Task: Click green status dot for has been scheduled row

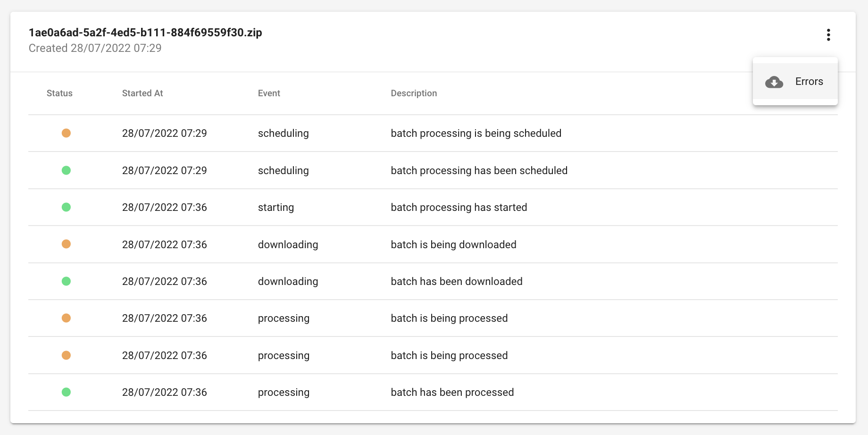Action: click(66, 170)
